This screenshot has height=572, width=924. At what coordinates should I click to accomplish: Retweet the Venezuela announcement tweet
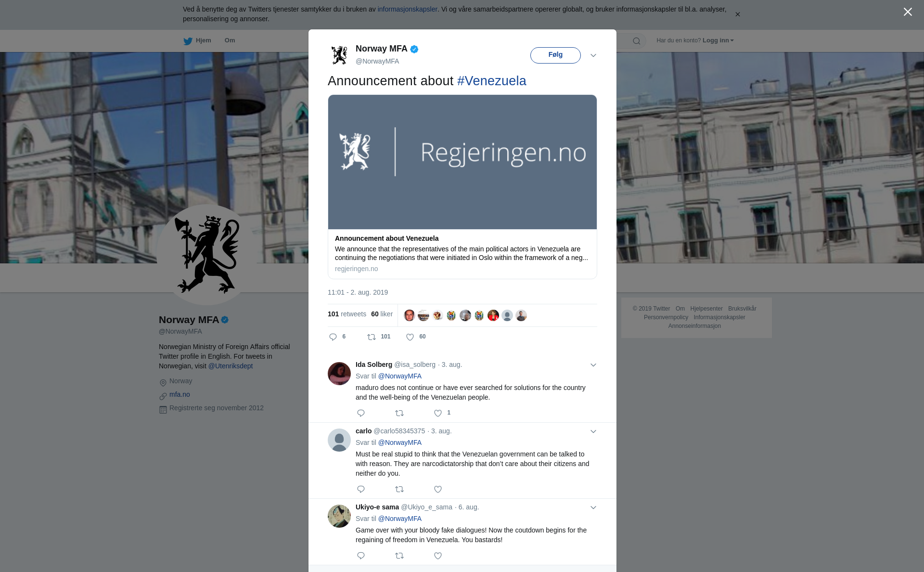pos(372,337)
